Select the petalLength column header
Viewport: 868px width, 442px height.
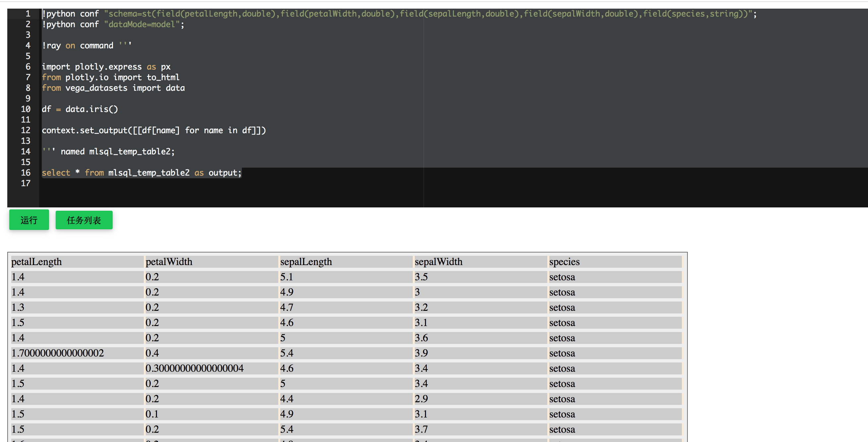pyautogui.click(x=37, y=262)
